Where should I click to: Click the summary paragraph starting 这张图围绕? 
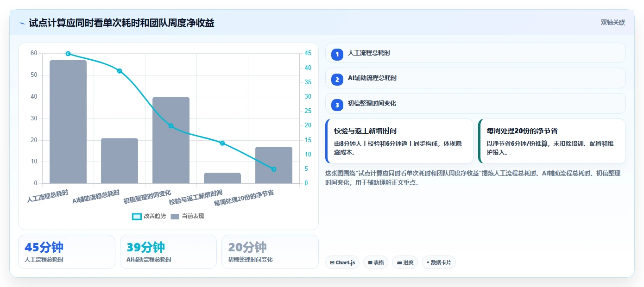coord(473,178)
